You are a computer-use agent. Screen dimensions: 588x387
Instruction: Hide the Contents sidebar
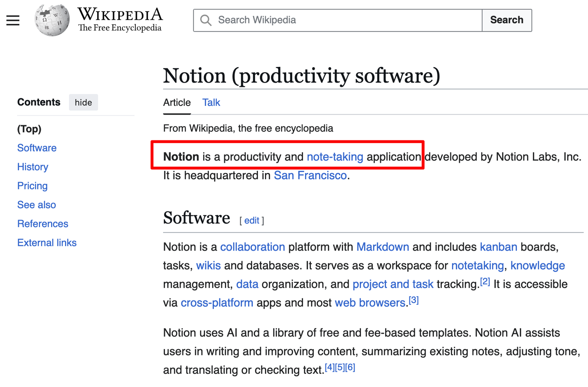(83, 103)
